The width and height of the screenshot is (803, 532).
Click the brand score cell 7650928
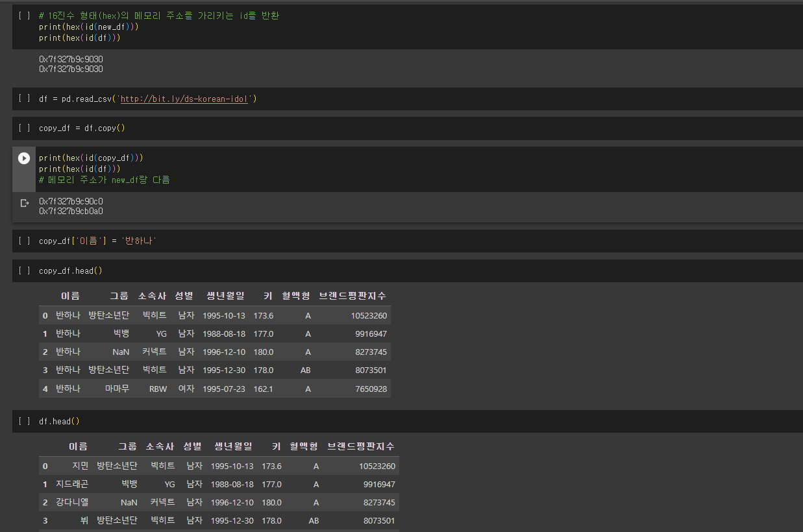pyautogui.click(x=371, y=389)
